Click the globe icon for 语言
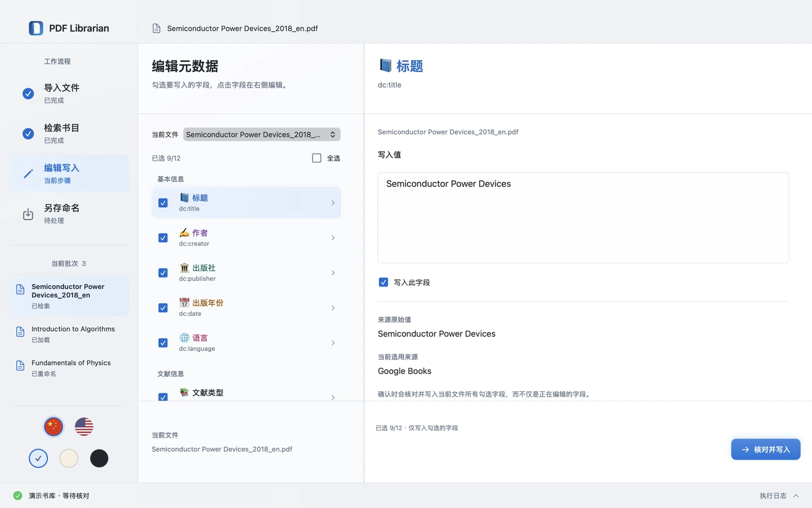This screenshot has width=812, height=508. 184,338
